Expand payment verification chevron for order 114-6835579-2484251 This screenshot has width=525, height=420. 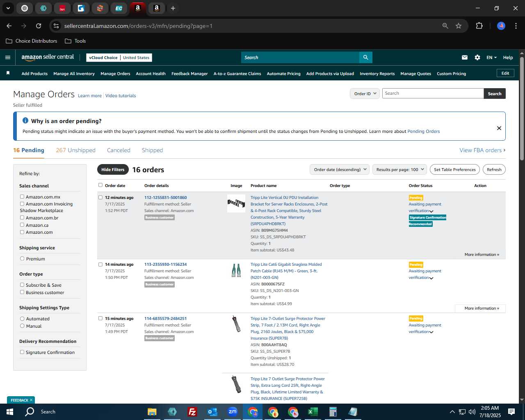pos(431,332)
